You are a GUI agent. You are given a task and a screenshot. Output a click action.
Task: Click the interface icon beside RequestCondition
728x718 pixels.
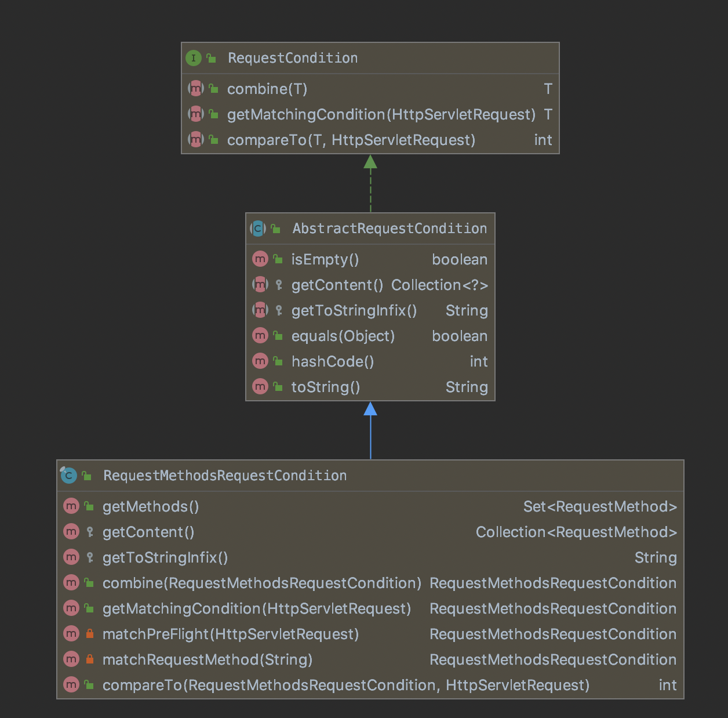(x=194, y=58)
